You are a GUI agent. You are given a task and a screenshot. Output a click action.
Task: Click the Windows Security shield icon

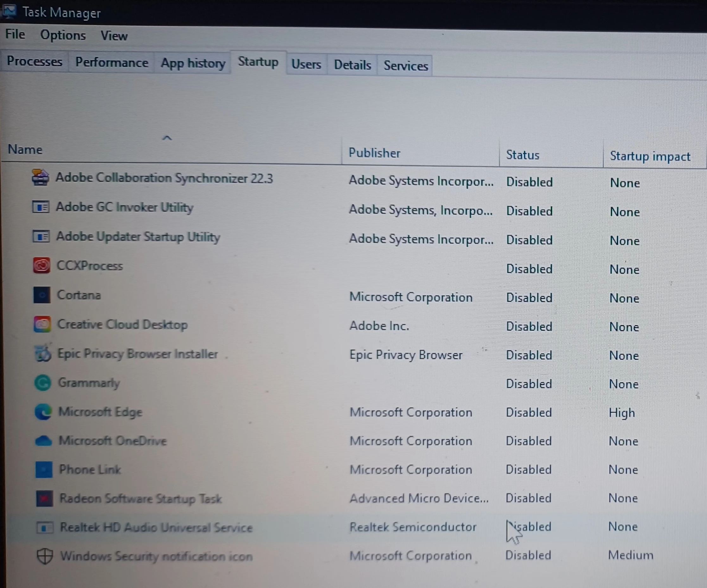(44, 556)
